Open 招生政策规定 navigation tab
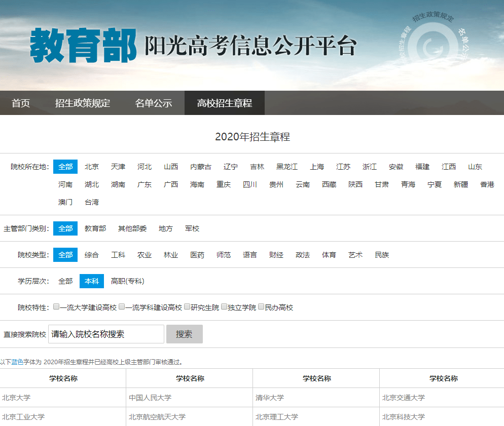 click(82, 103)
